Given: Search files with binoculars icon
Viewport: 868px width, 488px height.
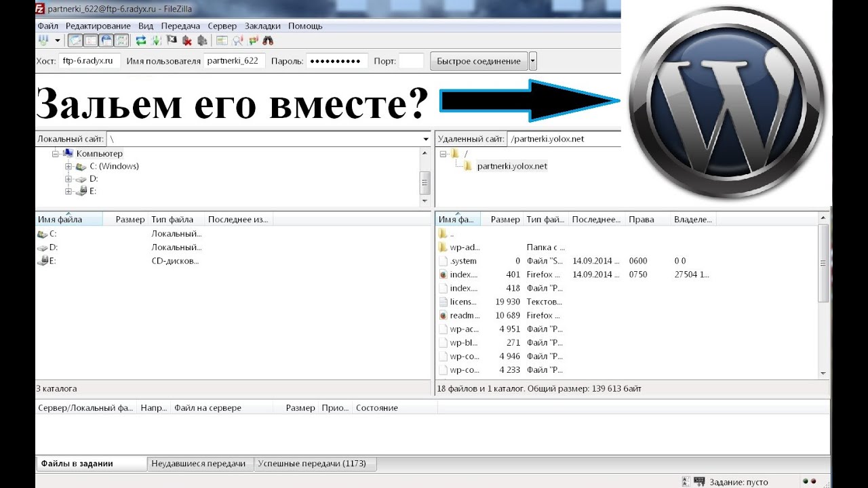Looking at the screenshot, I should [x=268, y=41].
